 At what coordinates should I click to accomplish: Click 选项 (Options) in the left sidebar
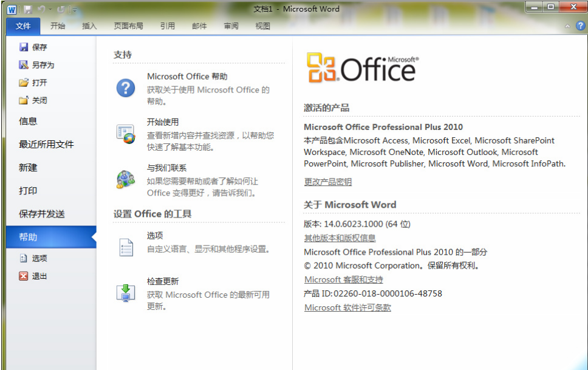tap(33, 258)
